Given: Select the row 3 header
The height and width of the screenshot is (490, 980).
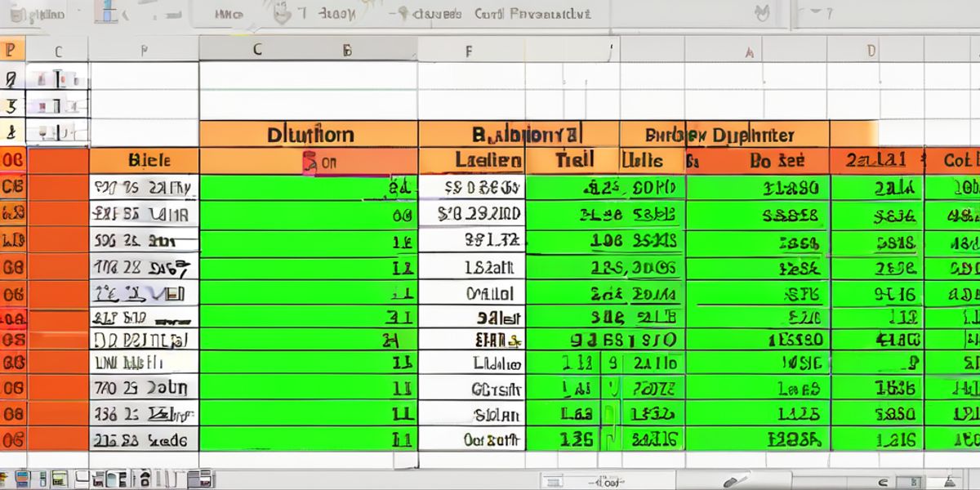Looking at the screenshot, I should 12,105.
